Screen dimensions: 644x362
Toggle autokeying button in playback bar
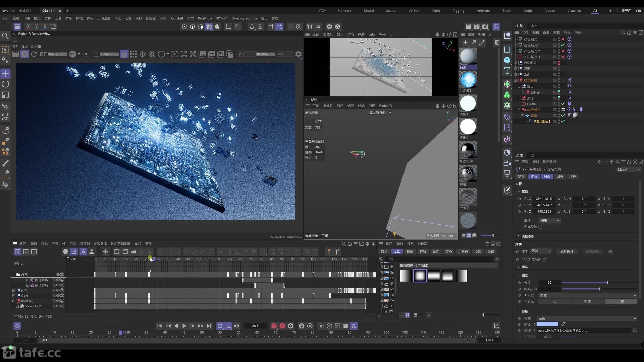click(x=282, y=326)
